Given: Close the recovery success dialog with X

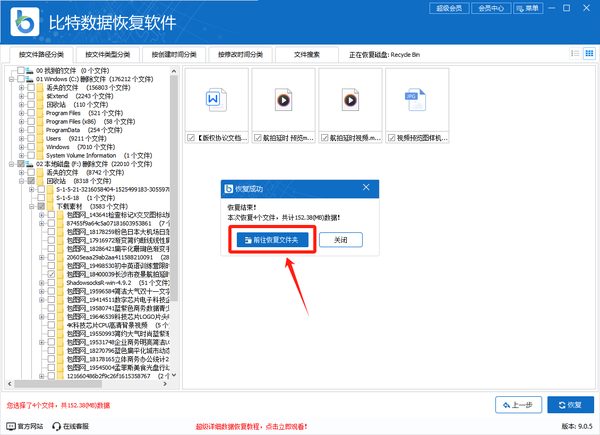Looking at the screenshot, I should (366, 187).
